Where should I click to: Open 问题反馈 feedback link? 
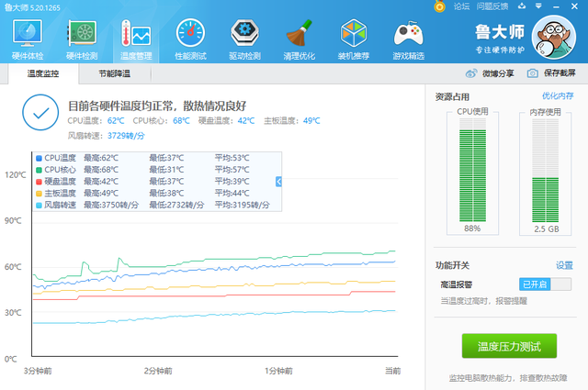[x=492, y=6]
